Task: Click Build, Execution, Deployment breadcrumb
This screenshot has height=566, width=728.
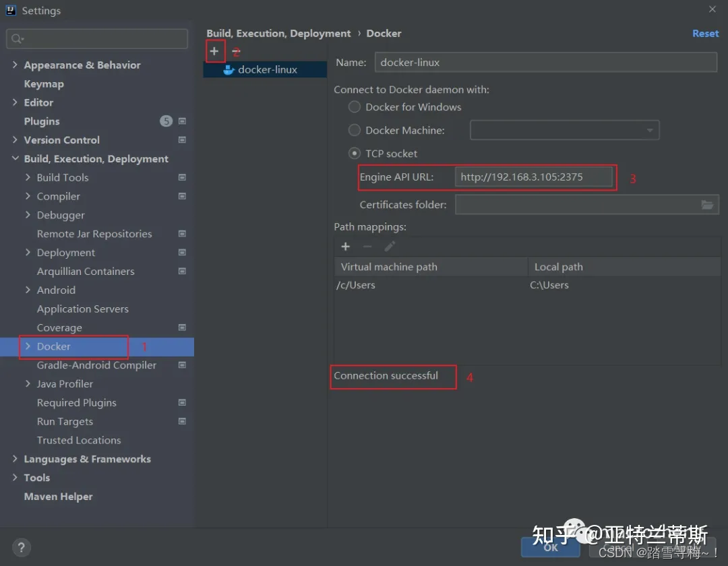Action: pos(278,34)
